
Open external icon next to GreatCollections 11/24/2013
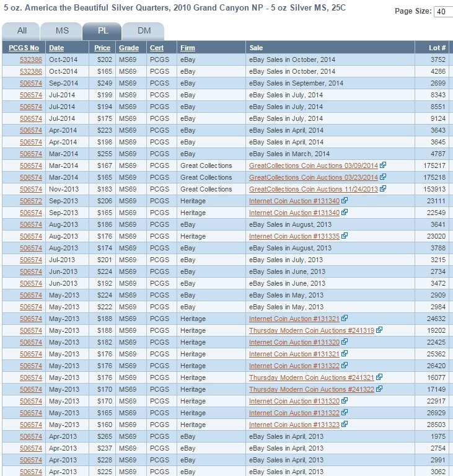383,189
